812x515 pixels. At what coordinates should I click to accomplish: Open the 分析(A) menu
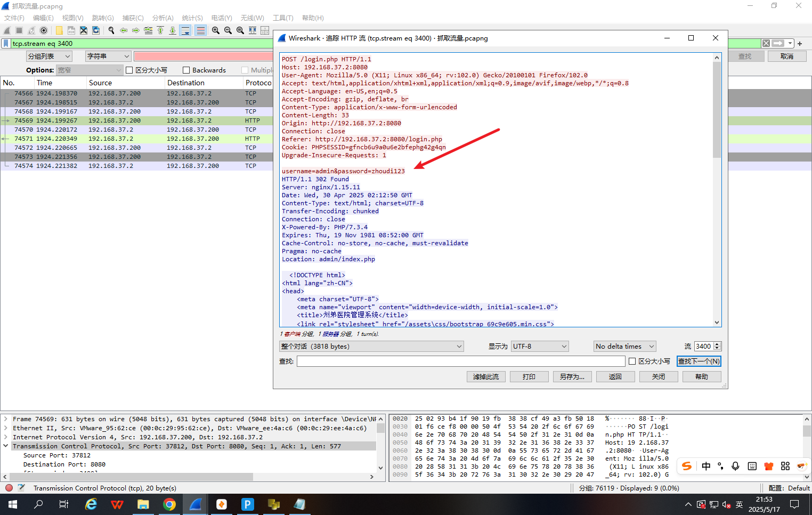coord(163,18)
